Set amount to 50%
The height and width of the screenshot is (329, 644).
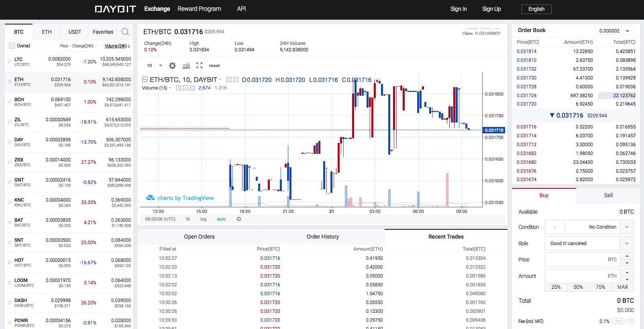[x=578, y=287]
